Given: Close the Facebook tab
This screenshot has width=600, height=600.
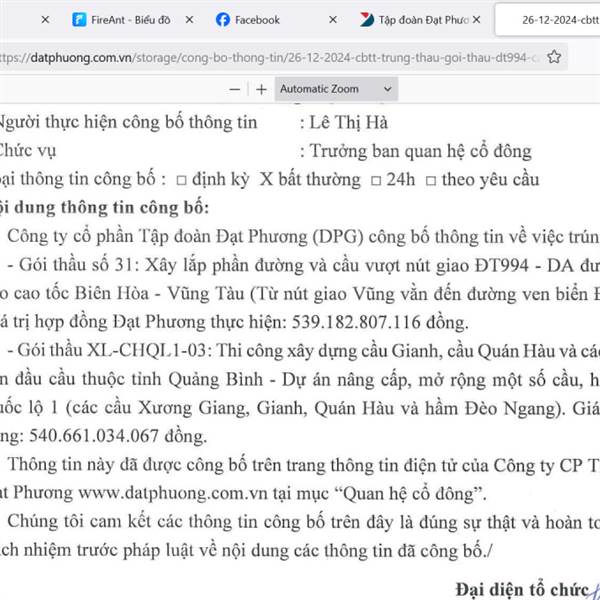Looking at the screenshot, I should 333,20.
